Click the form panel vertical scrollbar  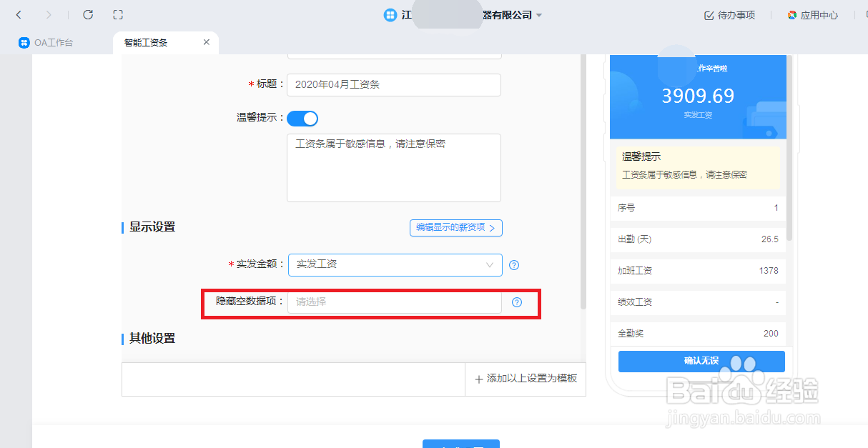tap(583, 182)
